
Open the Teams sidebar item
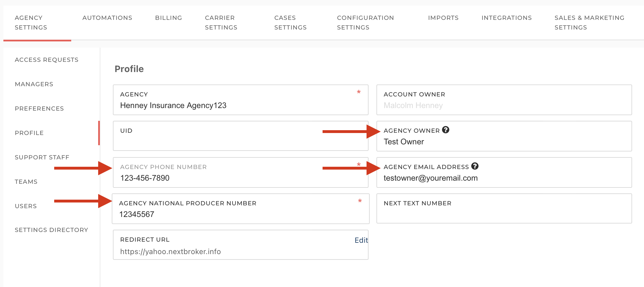click(x=26, y=182)
